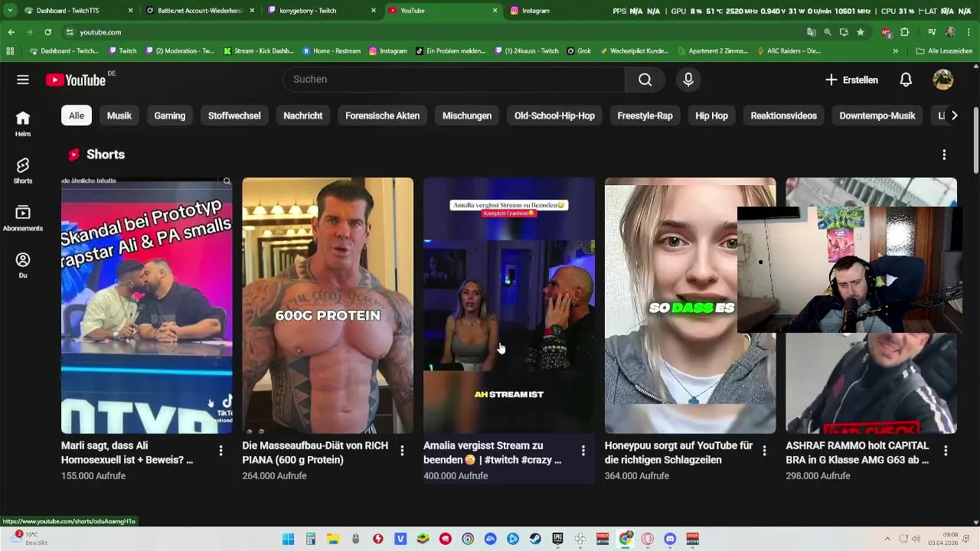Open the Du profile section in sidebar

23,266
